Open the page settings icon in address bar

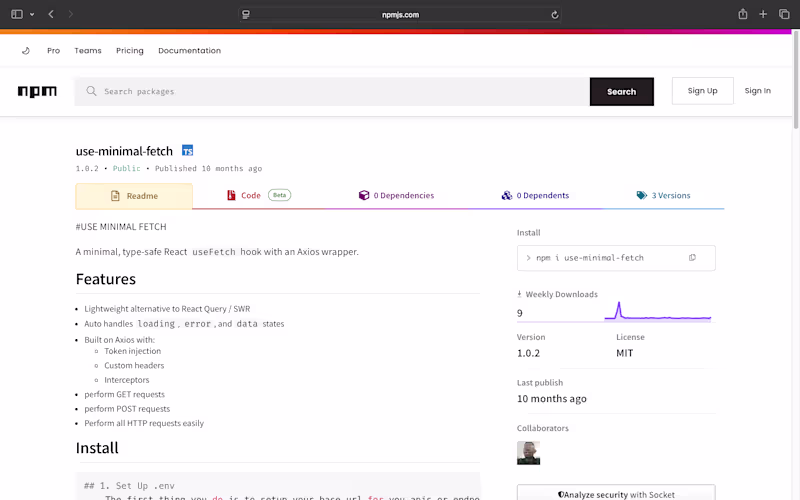[246, 14]
